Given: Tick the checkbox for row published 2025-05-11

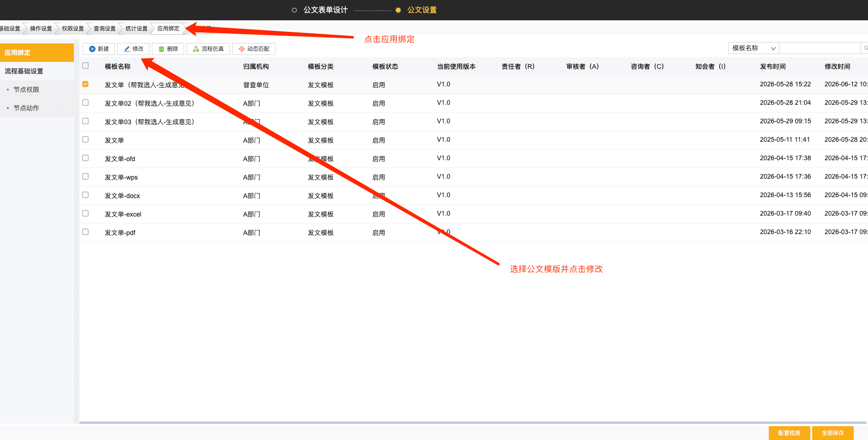Looking at the screenshot, I should coord(85,140).
